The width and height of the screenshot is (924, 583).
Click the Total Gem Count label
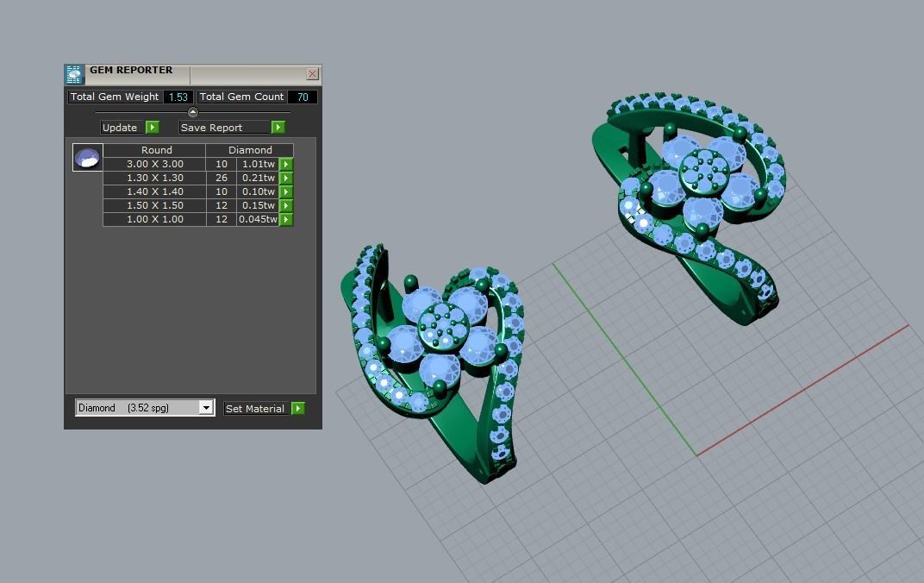(241, 97)
